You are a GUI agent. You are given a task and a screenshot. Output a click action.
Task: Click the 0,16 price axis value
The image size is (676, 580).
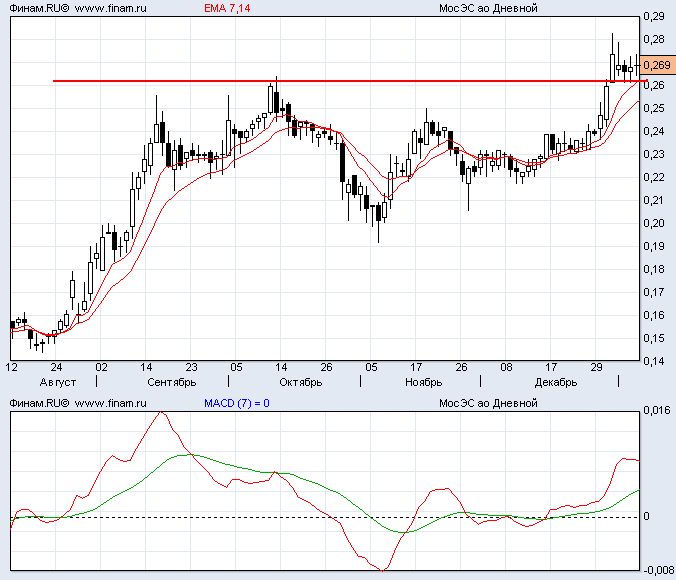tap(654, 315)
